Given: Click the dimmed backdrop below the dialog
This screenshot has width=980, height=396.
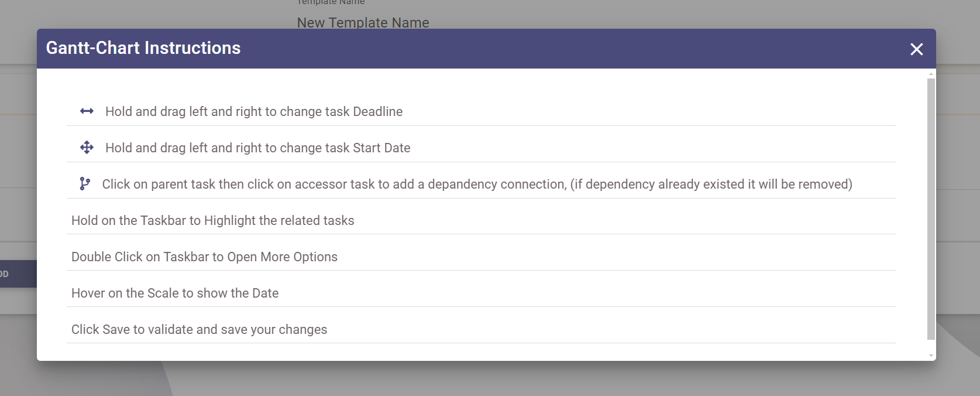Looking at the screenshot, I should (x=468, y=380).
